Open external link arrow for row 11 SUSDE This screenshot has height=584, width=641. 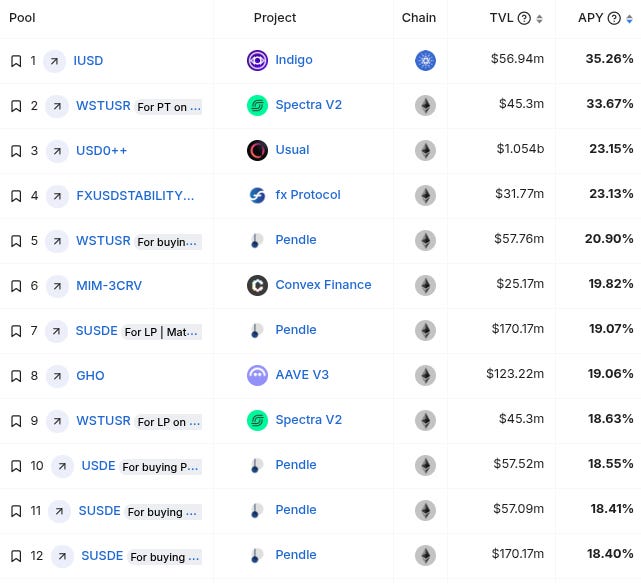pyautogui.click(x=59, y=511)
